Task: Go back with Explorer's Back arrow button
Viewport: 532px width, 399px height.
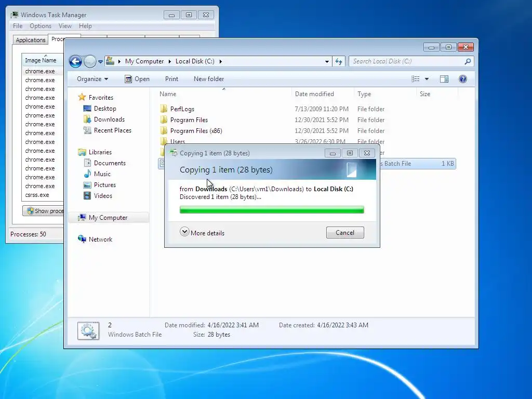Action: [x=75, y=61]
